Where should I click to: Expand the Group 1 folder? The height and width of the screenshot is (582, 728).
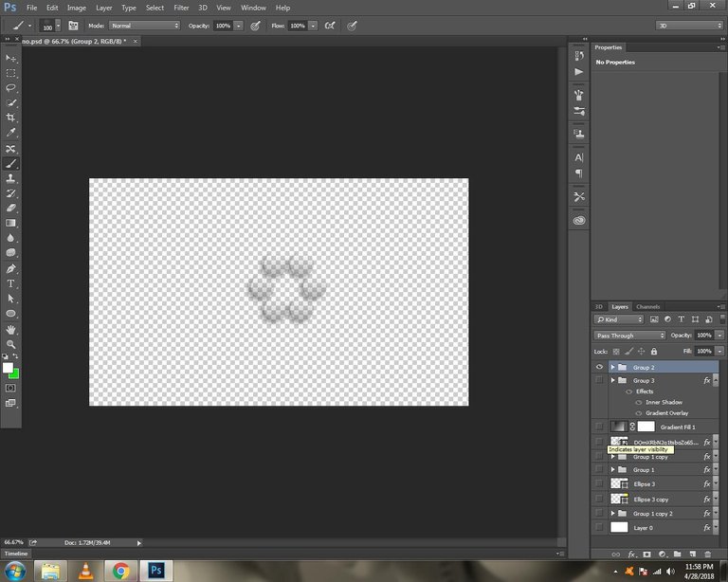(x=613, y=470)
